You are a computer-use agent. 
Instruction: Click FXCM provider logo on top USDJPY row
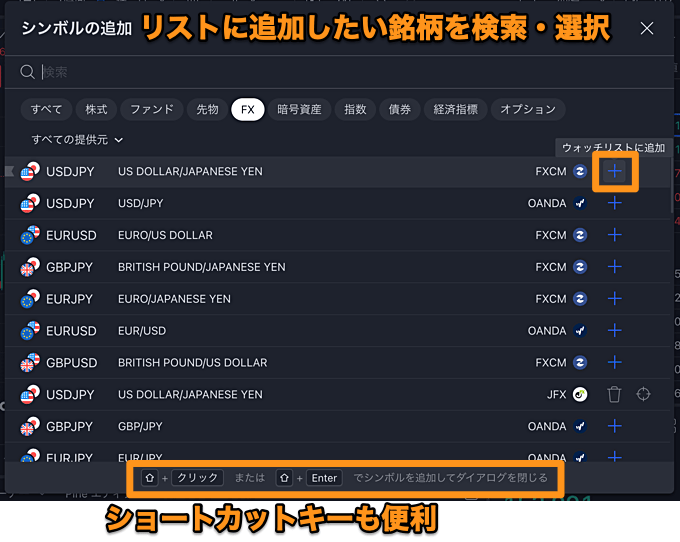(x=580, y=171)
